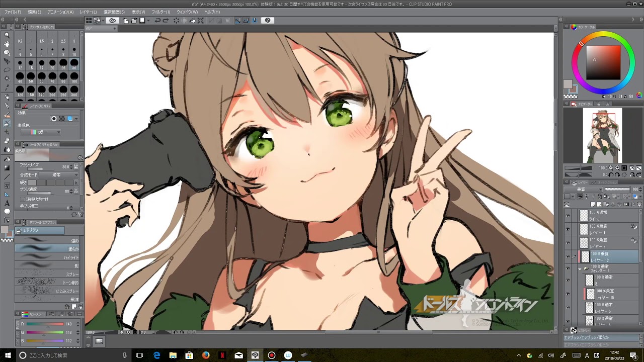The width and height of the screenshot is (644, 362).
Task: Open レイヤー(L) menu
Action: (x=89, y=12)
